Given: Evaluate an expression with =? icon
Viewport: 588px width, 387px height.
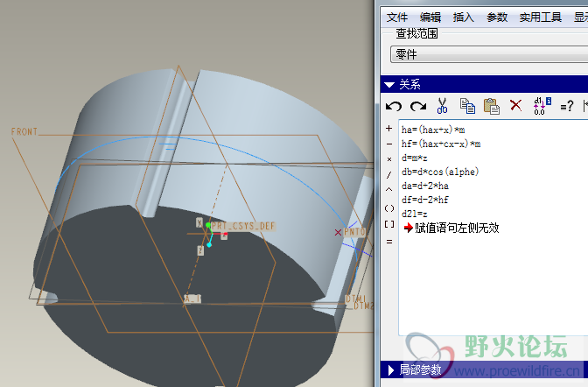Looking at the screenshot, I should pyautogui.click(x=567, y=106).
